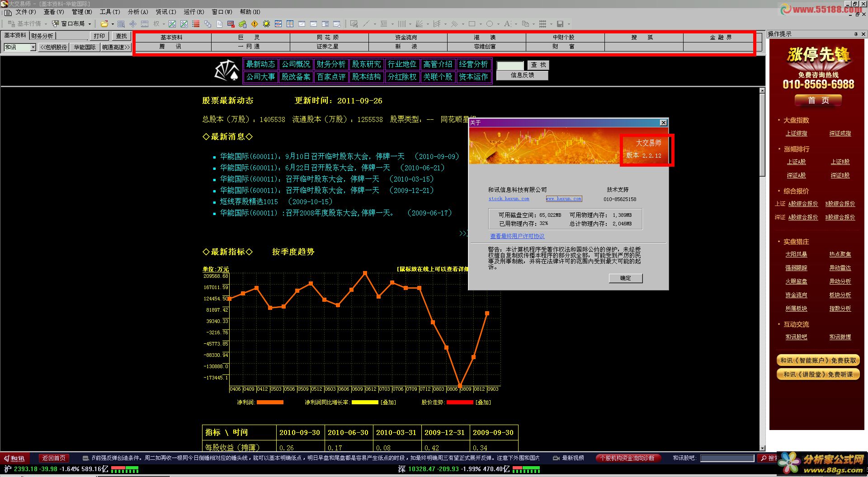
Task: Click the pencil drawing edit toolbar icon
Action: click(354, 23)
